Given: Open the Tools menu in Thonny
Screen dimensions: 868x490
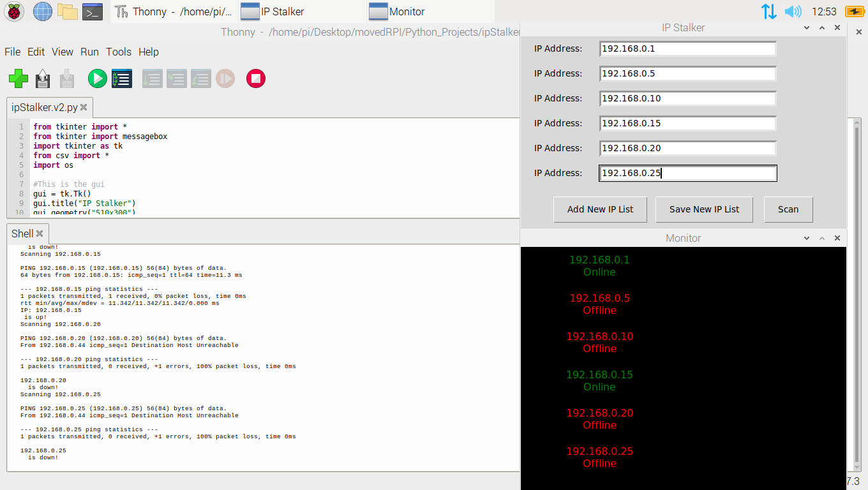Looking at the screenshot, I should pyautogui.click(x=119, y=52).
